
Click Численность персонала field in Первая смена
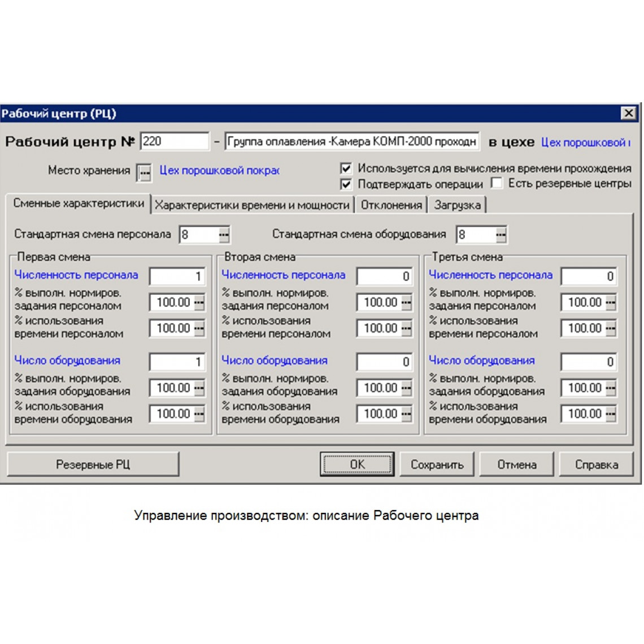pyautogui.click(x=177, y=276)
